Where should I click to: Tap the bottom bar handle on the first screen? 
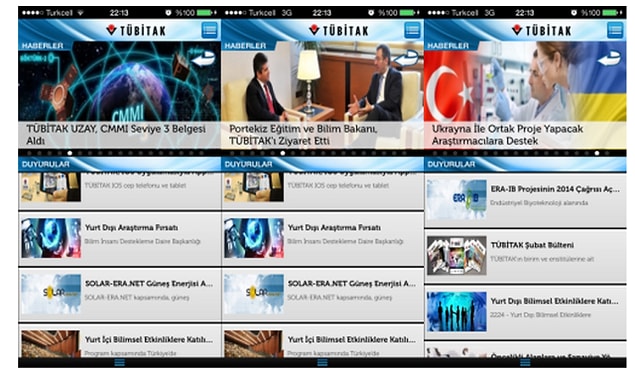point(119,363)
